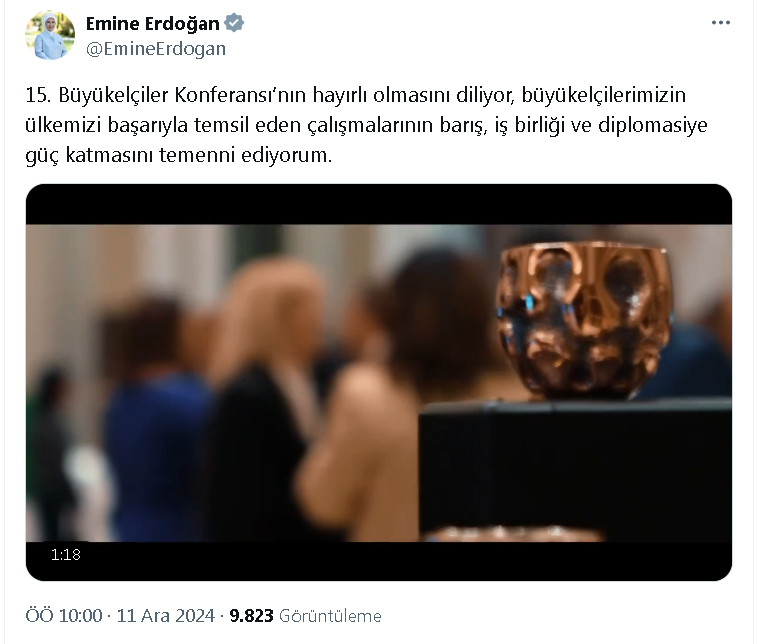758x644 pixels.
Task: Click the 9.823 view count number
Action: pyautogui.click(x=251, y=615)
